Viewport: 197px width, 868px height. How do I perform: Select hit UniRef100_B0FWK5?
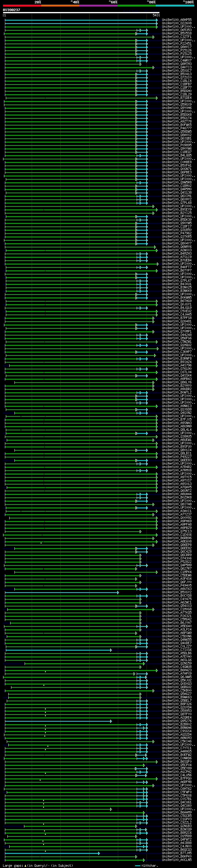click(177, 125)
